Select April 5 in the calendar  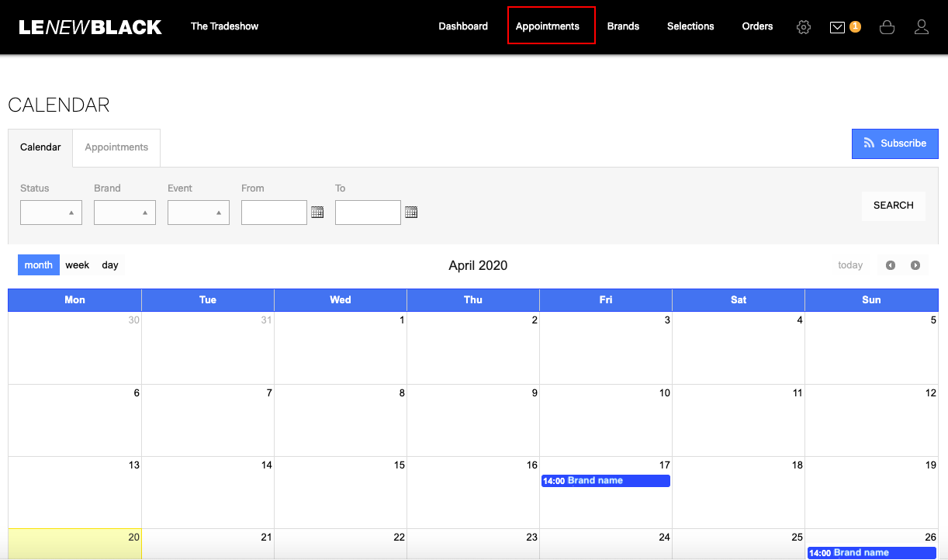pyautogui.click(x=871, y=347)
